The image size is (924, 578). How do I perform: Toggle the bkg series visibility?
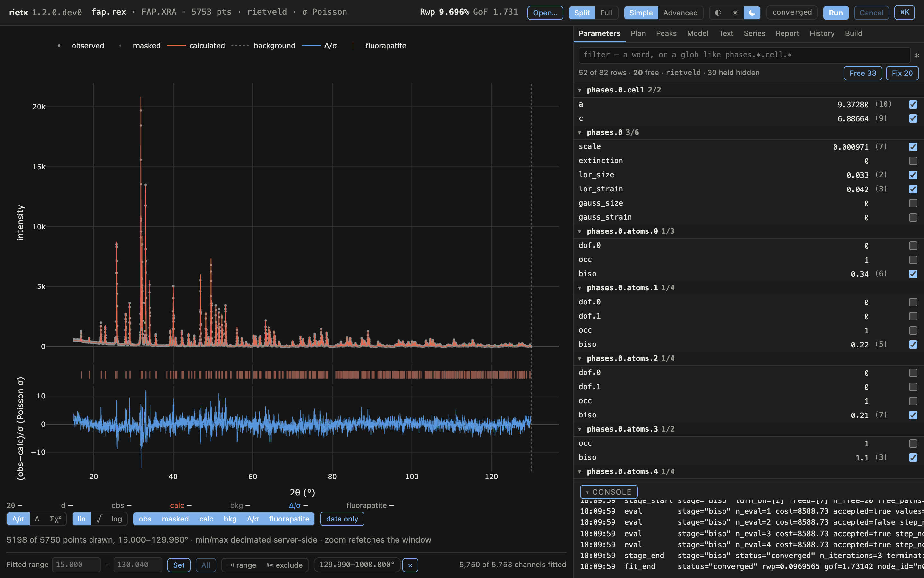230,519
